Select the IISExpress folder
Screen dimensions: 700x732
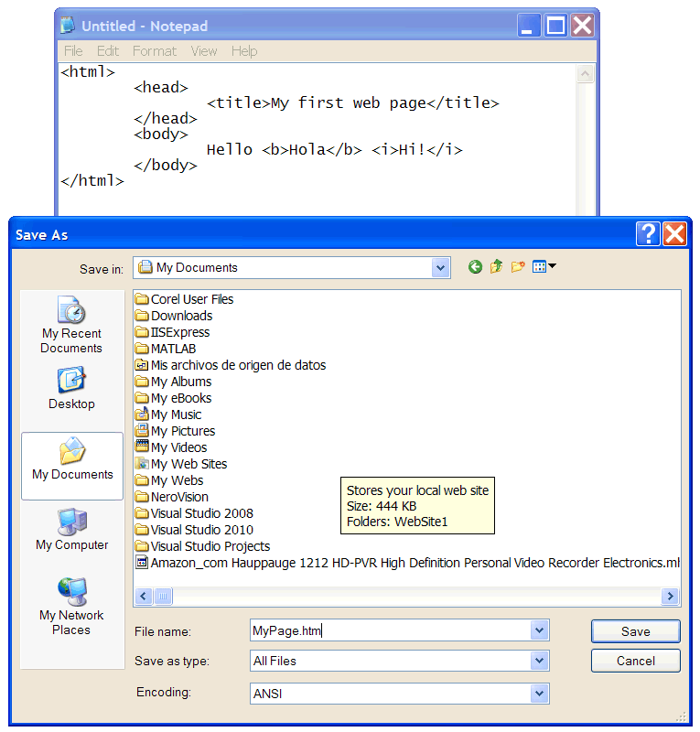172,332
